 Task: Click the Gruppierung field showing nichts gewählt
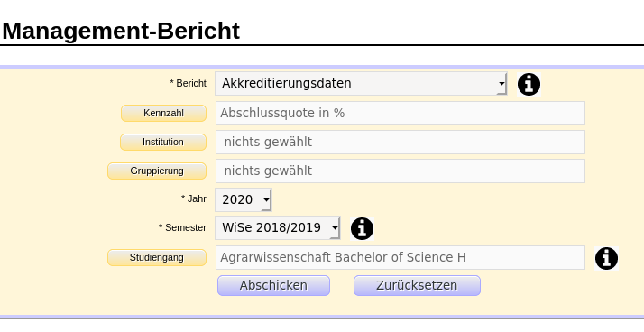pyautogui.click(x=400, y=171)
